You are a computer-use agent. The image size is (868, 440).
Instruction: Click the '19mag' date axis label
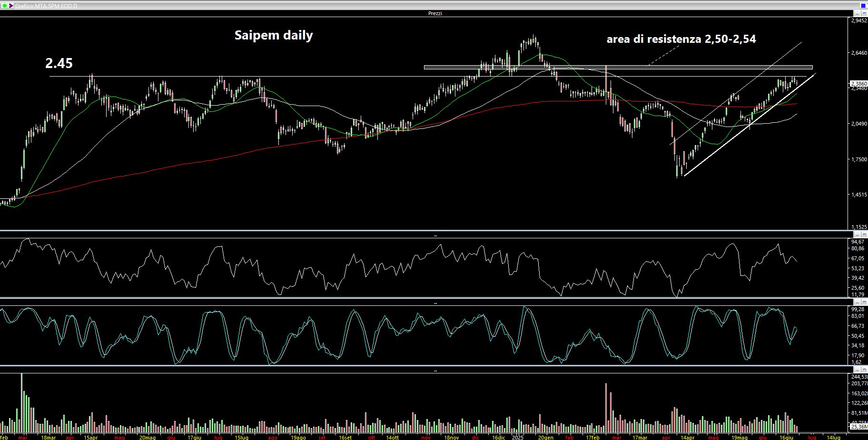(739, 437)
